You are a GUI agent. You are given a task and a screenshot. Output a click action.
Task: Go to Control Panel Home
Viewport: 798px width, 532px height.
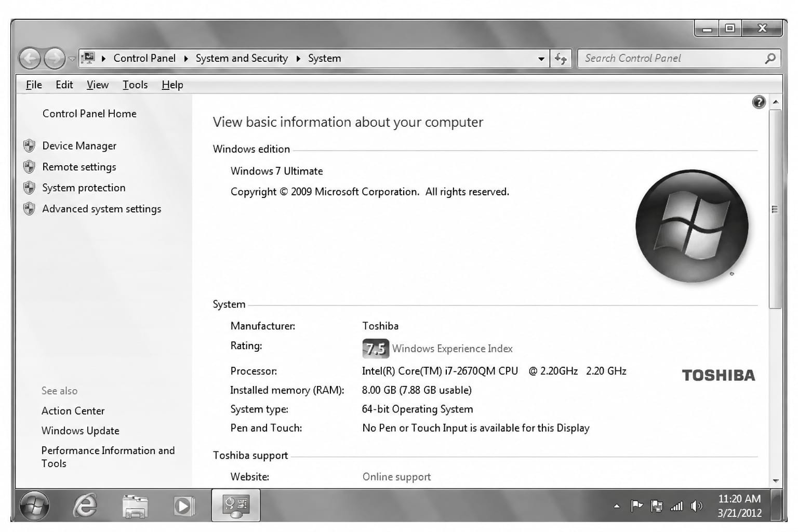pyautogui.click(x=89, y=114)
